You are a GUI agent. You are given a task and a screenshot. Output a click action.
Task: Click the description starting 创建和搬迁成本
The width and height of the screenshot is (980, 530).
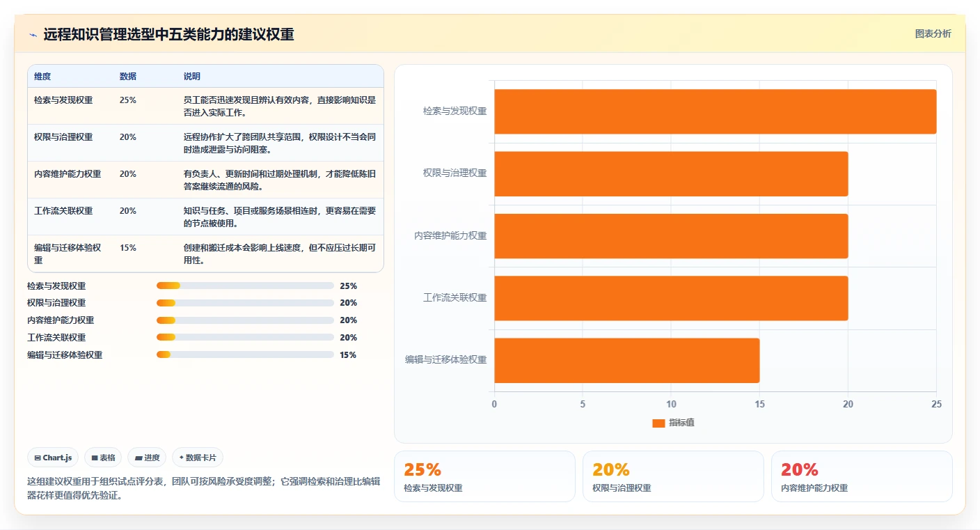click(280, 254)
